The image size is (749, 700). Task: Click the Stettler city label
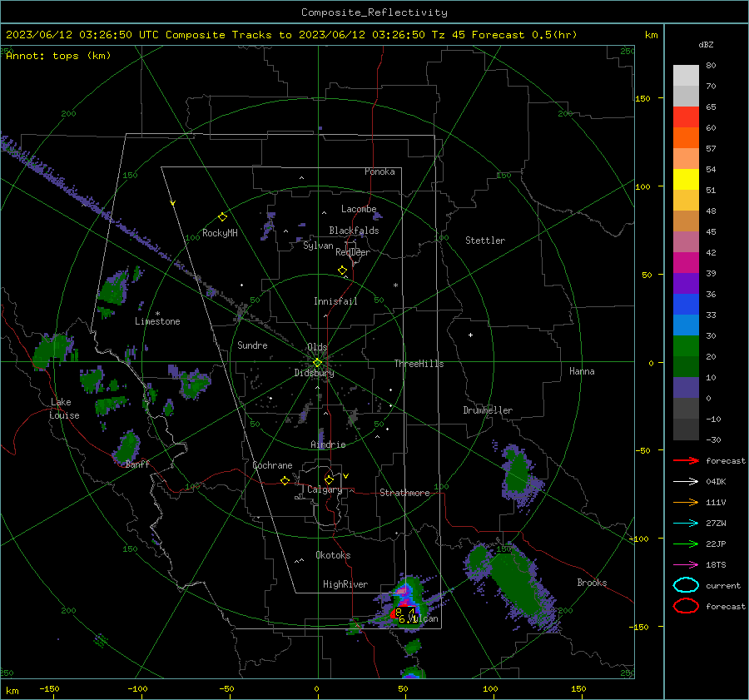coord(485,241)
